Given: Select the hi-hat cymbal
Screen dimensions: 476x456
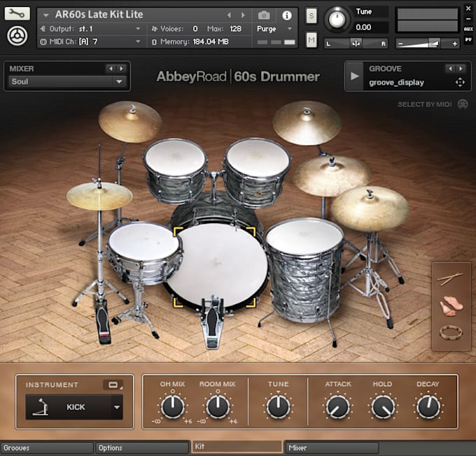Looking at the screenshot, I should click(x=99, y=196).
